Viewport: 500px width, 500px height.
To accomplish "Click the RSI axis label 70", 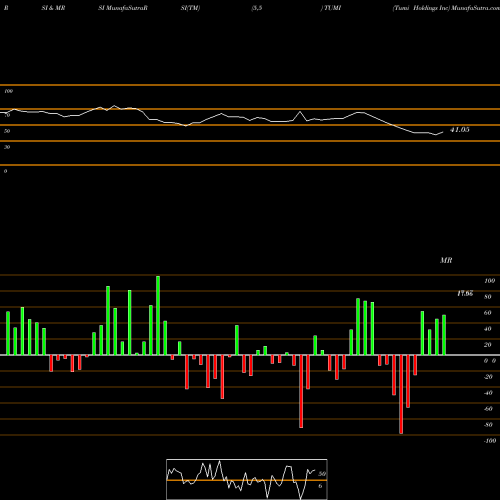I will [x=7, y=115].
